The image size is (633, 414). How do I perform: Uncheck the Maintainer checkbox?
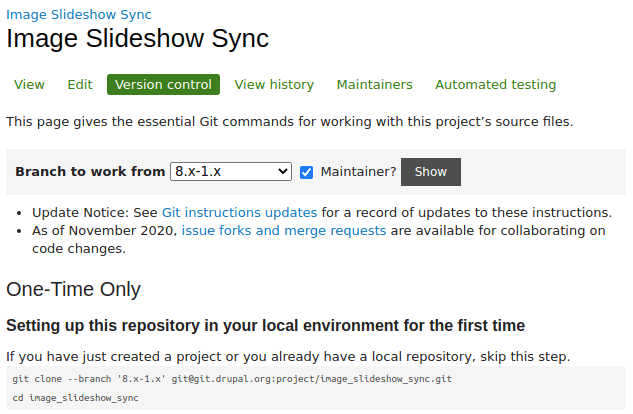point(307,172)
